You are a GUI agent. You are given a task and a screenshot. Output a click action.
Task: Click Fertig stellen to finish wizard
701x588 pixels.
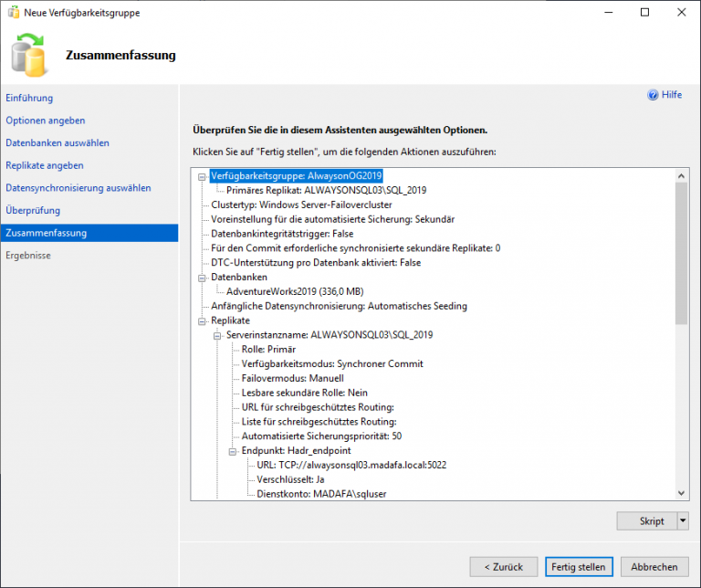point(579,567)
